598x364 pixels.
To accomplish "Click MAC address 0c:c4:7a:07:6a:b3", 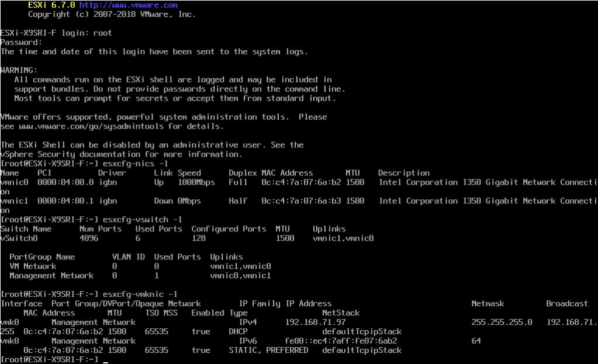I will click(301, 201).
